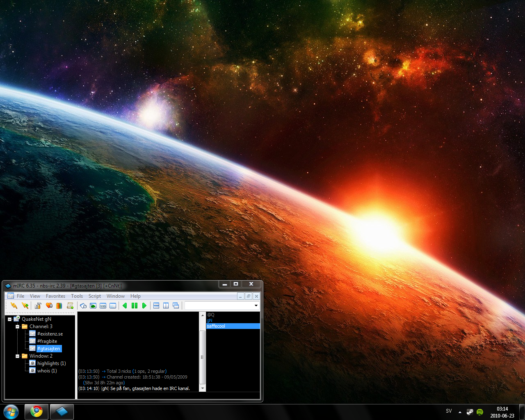
Task: Switch to #fragbite channel
Action: click(47, 341)
